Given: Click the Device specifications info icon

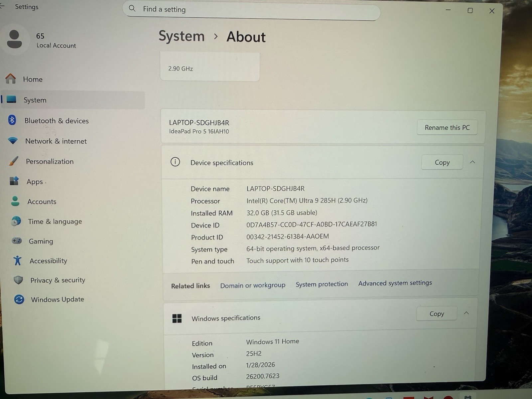Looking at the screenshot, I should point(175,162).
